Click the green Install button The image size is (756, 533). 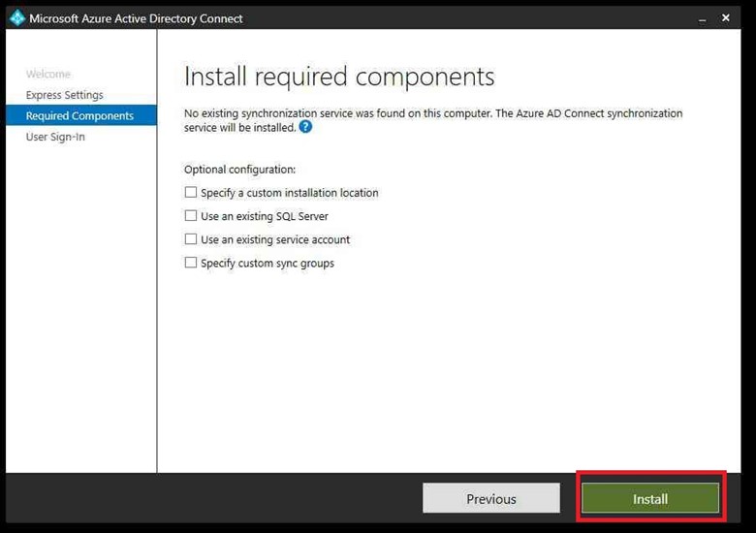649,499
